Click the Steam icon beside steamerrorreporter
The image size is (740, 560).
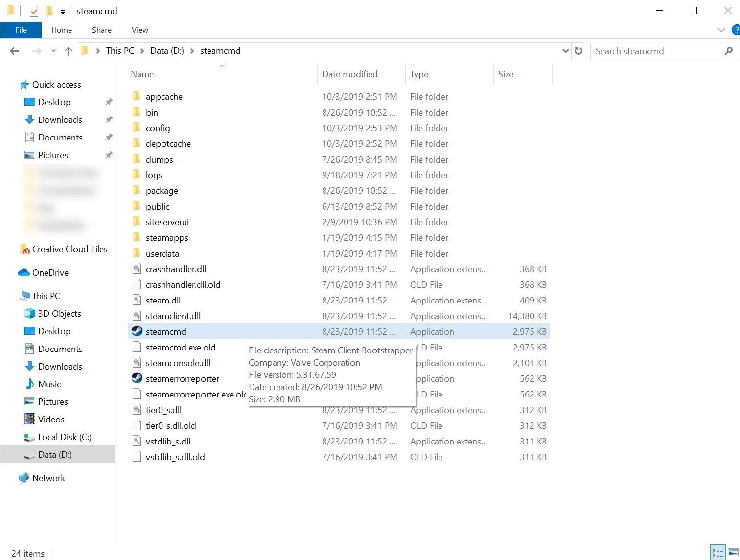point(136,378)
